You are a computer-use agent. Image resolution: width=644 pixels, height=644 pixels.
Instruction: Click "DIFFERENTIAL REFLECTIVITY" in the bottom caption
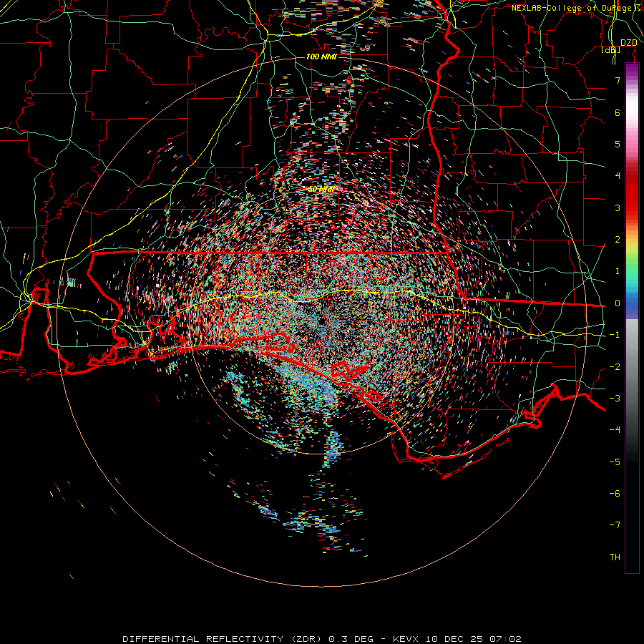[x=203, y=639]
